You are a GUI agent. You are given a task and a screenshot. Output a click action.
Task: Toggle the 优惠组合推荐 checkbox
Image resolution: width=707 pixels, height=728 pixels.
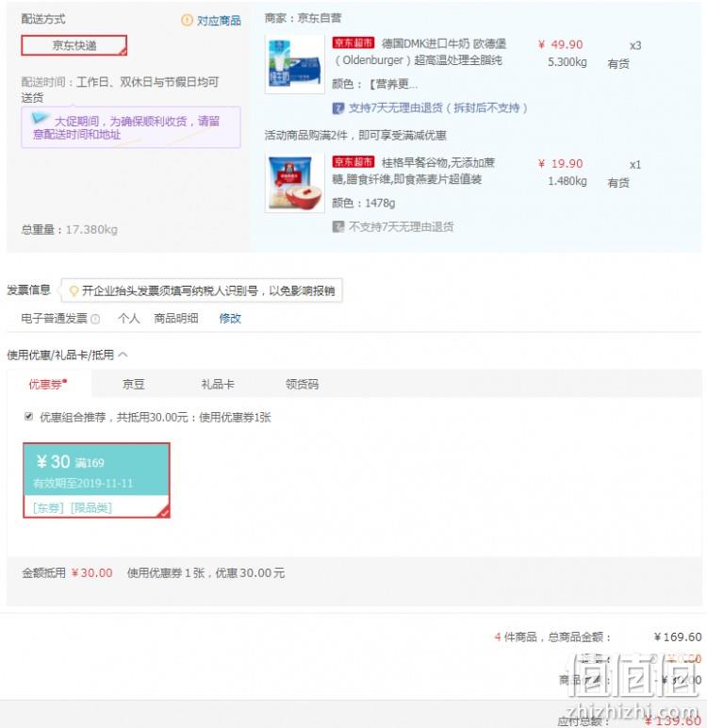[x=29, y=416]
